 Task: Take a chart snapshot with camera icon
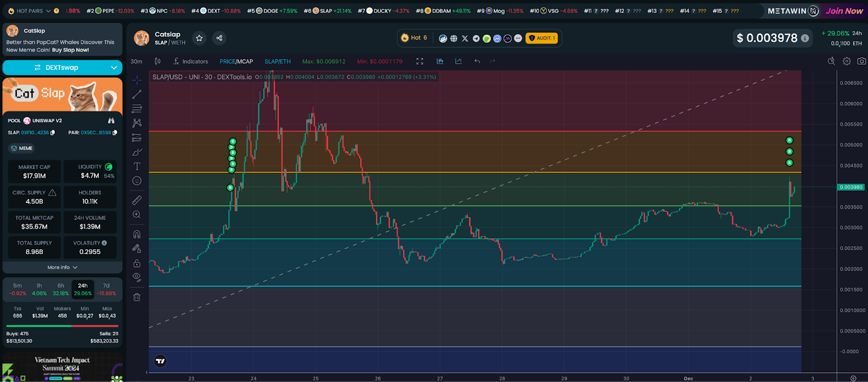861,61
